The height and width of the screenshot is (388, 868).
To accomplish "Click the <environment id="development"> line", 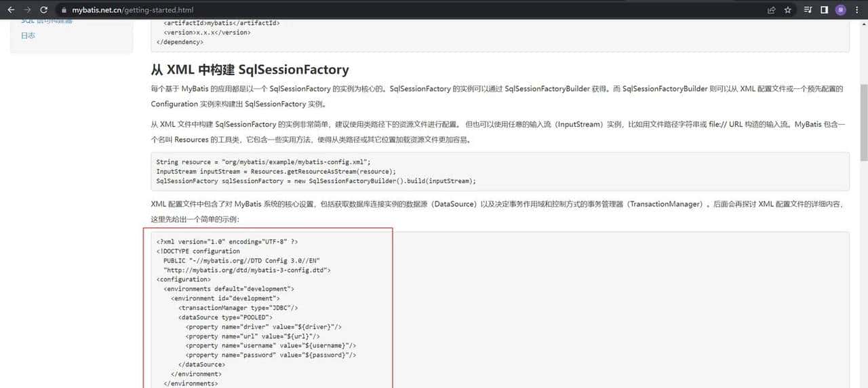I will 225,298.
